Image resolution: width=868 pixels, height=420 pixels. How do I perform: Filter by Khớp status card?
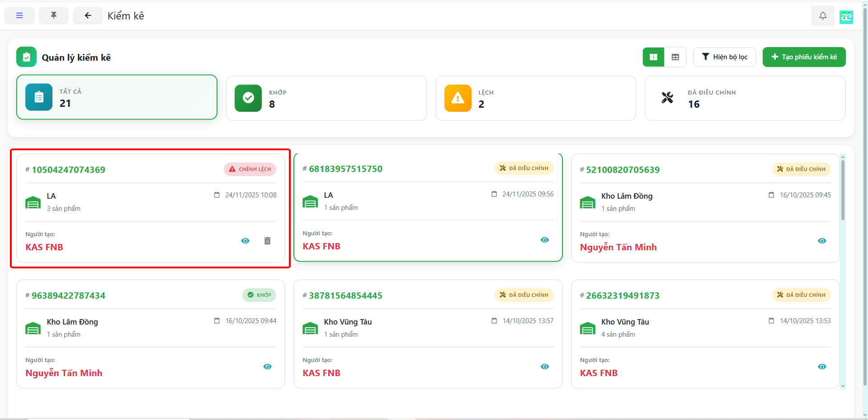[x=326, y=98]
